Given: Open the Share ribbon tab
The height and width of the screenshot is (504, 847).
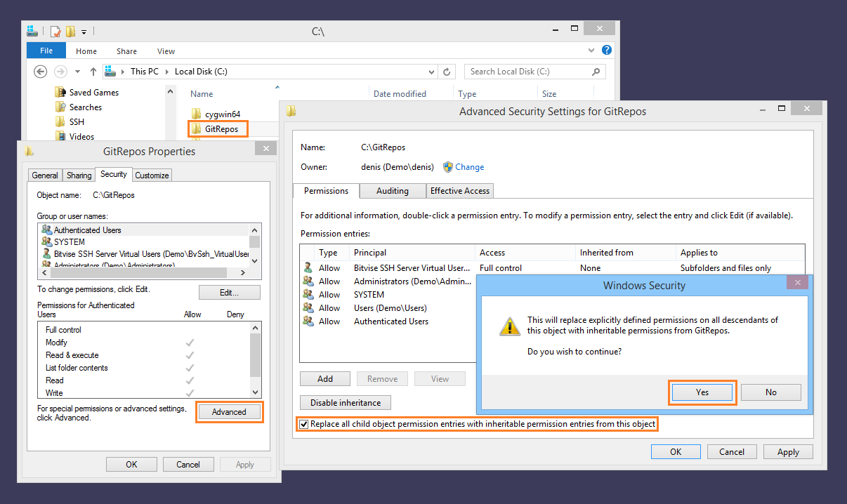Looking at the screenshot, I should (127, 51).
